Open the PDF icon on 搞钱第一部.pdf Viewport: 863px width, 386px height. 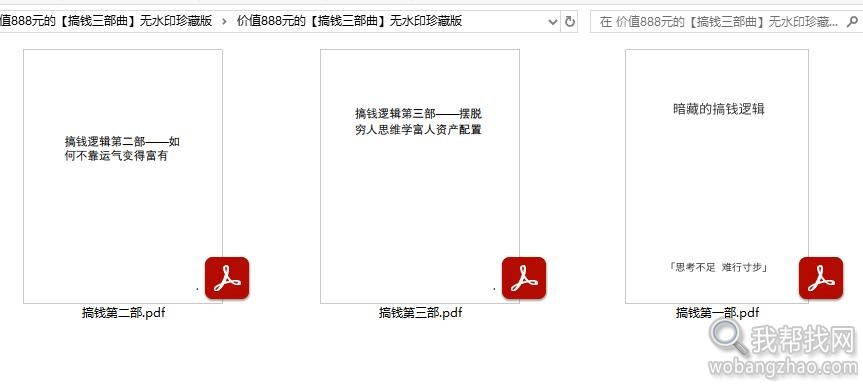[821, 278]
